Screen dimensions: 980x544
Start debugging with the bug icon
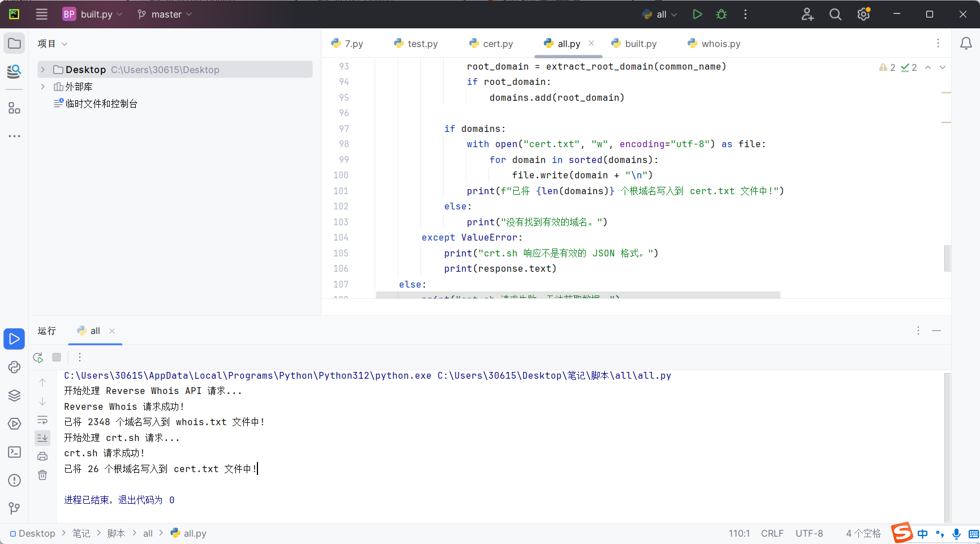pyautogui.click(x=721, y=14)
